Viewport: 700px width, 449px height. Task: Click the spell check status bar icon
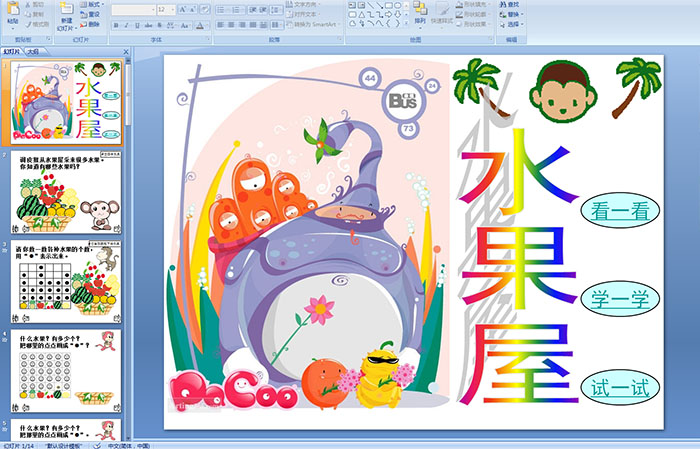click(x=97, y=445)
